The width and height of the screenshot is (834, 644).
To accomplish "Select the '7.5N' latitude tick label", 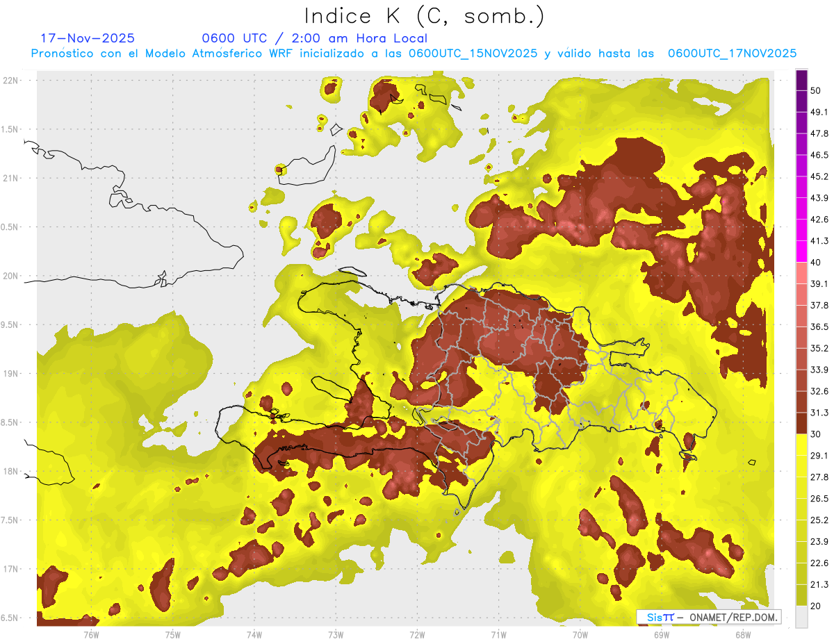I will pos(10,520).
